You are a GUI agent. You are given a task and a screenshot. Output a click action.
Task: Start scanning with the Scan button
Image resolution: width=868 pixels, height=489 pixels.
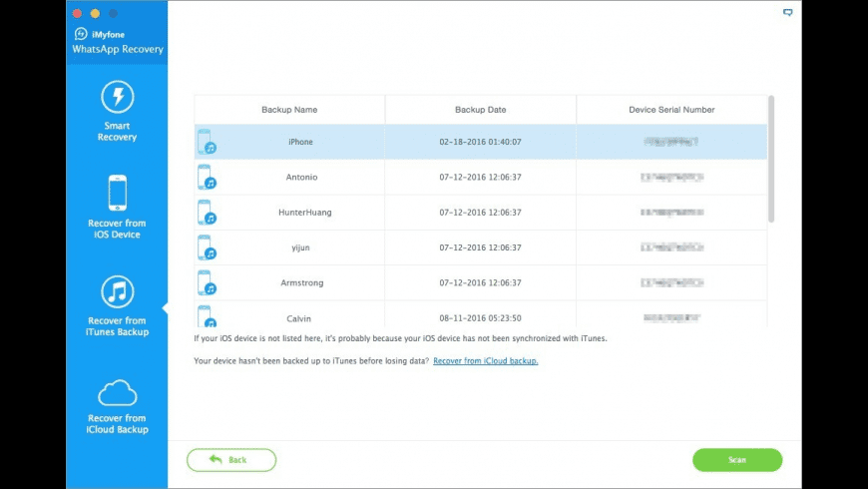(737, 460)
